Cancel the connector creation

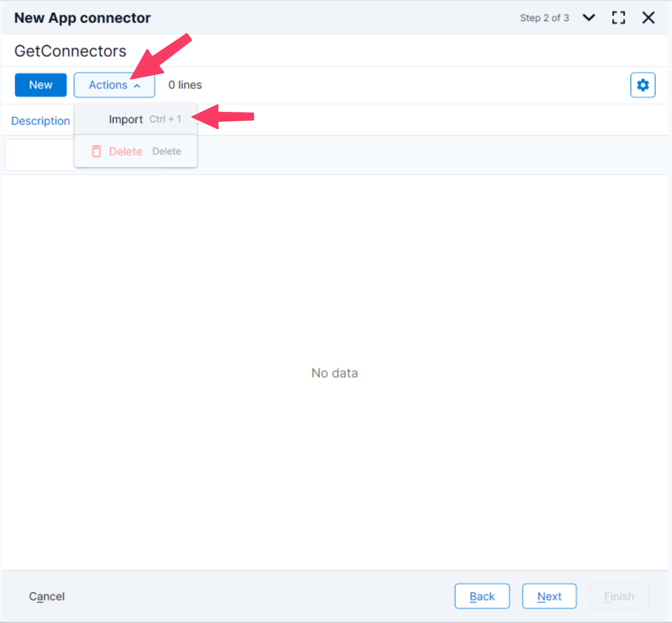click(47, 596)
